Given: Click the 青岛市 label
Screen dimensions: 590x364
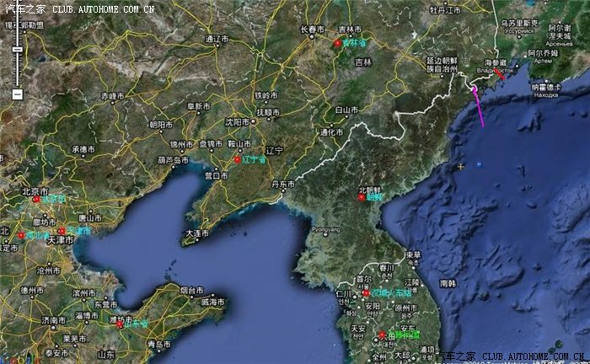Looking at the screenshot, I should (x=158, y=344).
